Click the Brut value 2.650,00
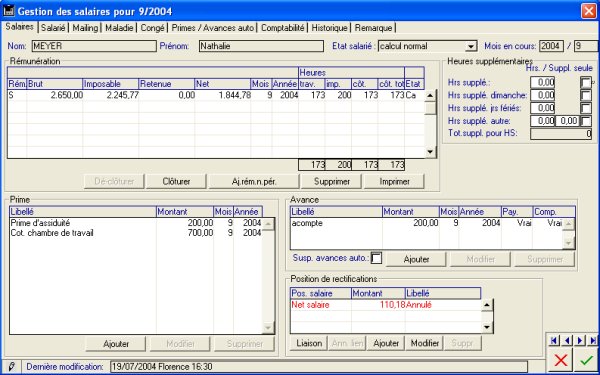The image size is (600, 375). [x=67, y=95]
